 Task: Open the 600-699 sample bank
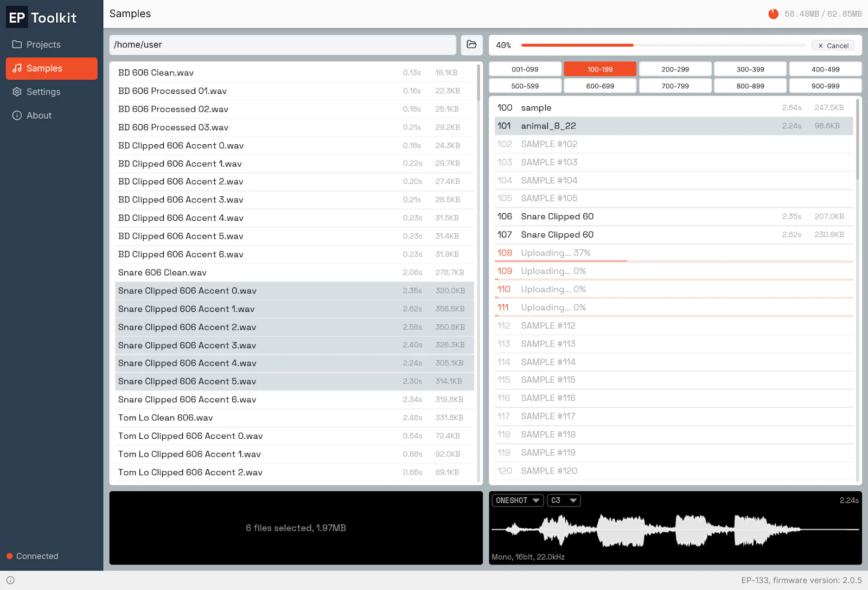[x=600, y=86]
